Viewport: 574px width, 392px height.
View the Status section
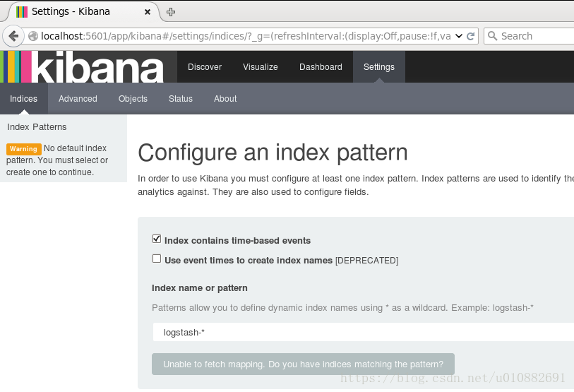[x=181, y=99]
